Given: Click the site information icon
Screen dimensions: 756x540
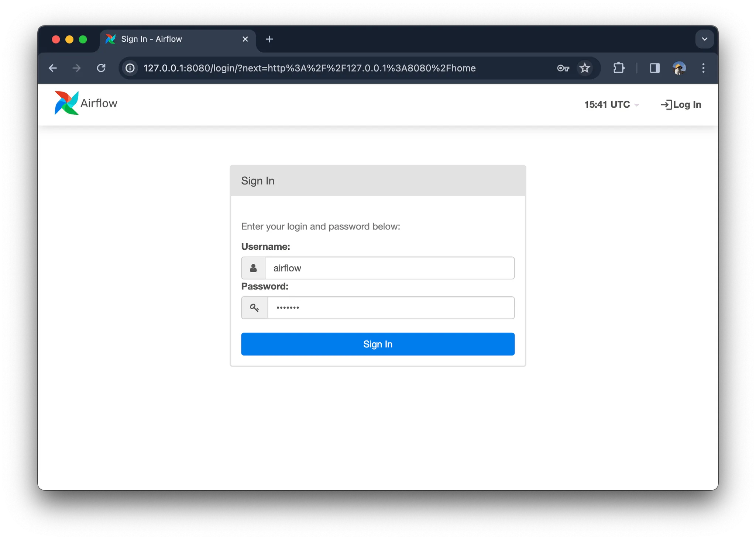Looking at the screenshot, I should 130,68.
